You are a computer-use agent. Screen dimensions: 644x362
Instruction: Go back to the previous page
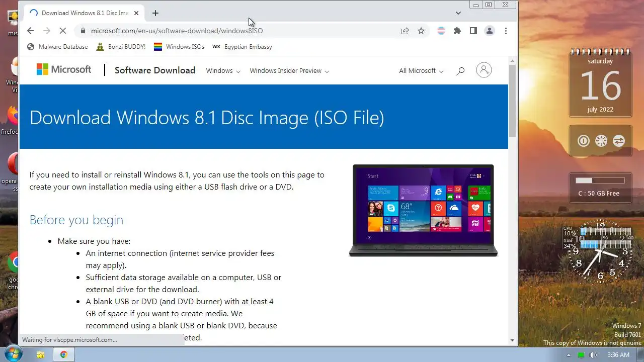point(31,31)
